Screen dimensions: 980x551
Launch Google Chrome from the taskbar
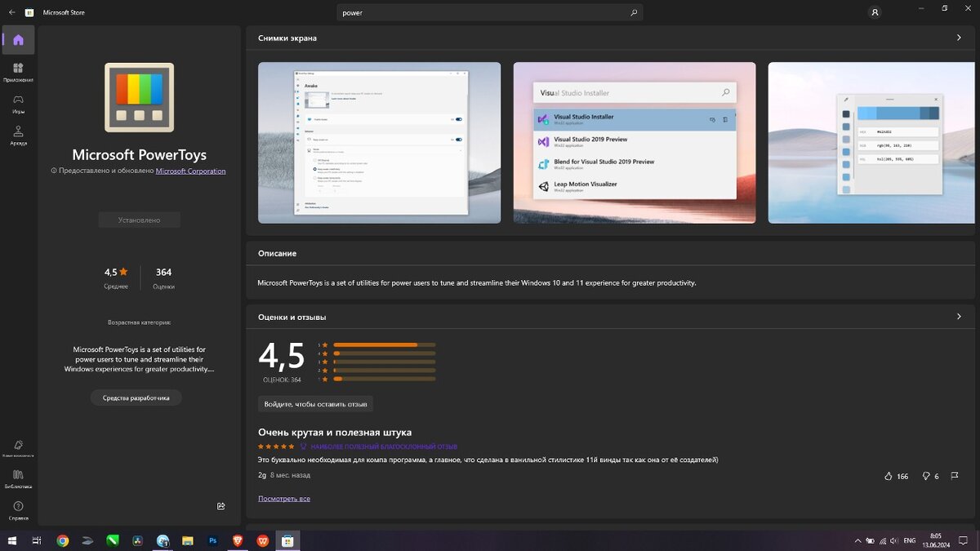63,540
